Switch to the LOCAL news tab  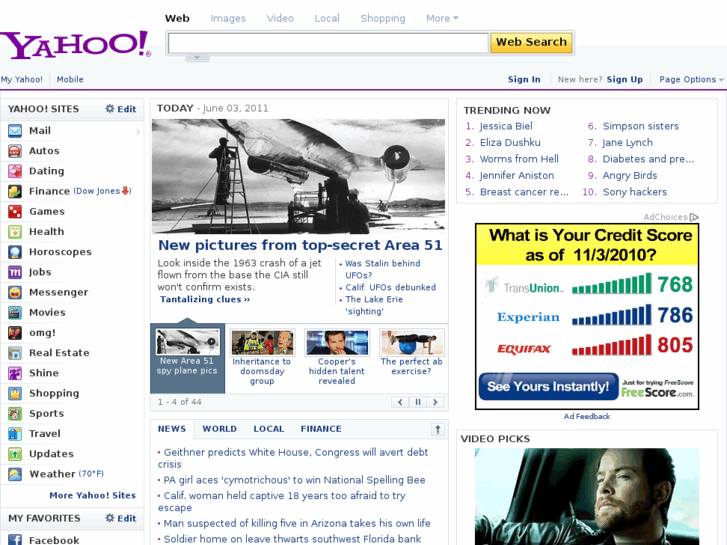point(269,429)
